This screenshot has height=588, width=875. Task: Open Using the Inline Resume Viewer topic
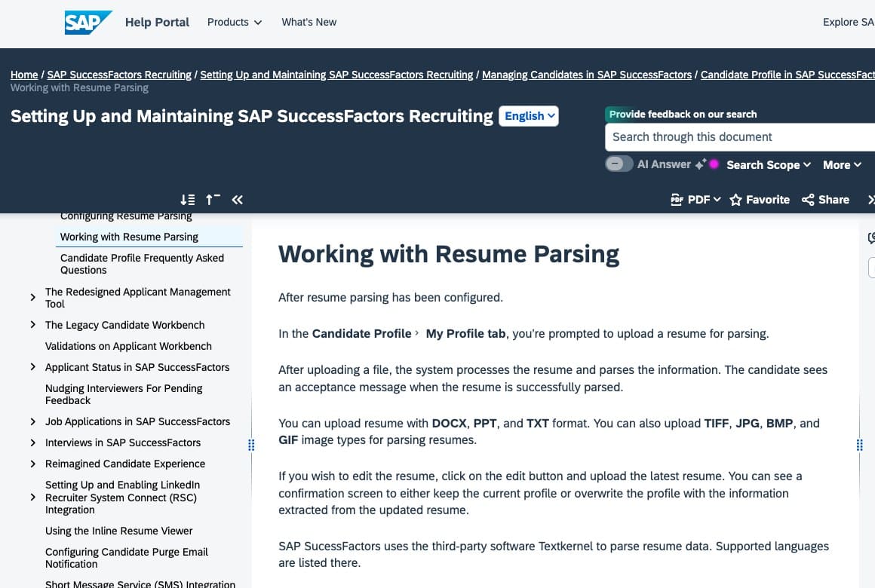119,531
